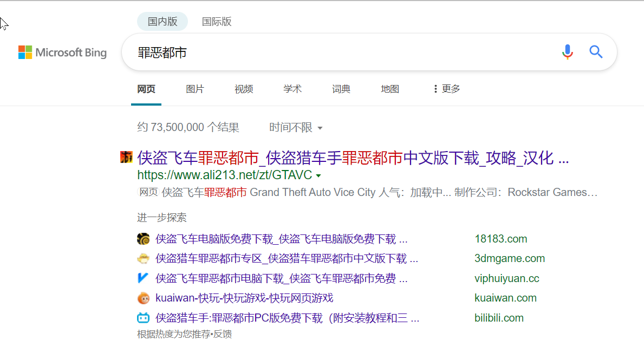Open the 视频 tab

pyautogui.click(x=244, y=89)
